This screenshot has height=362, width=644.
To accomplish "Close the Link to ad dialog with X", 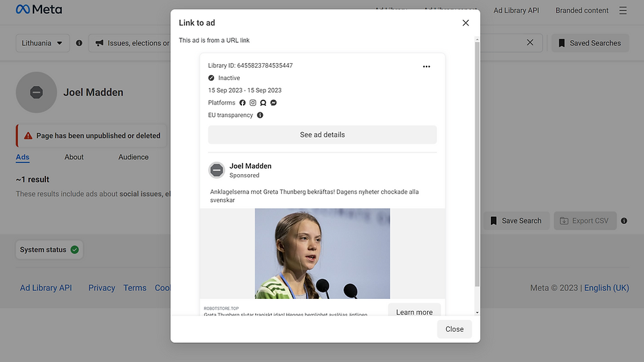I will (465, 23).
